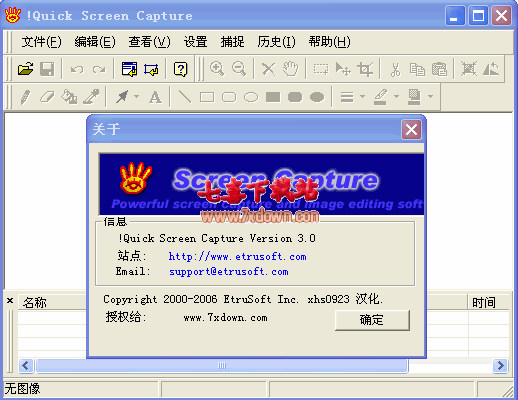This screenshot has width=518, height=400.
Task: Close the 关于 dialog with X
Action: click(x=411, y=129)
